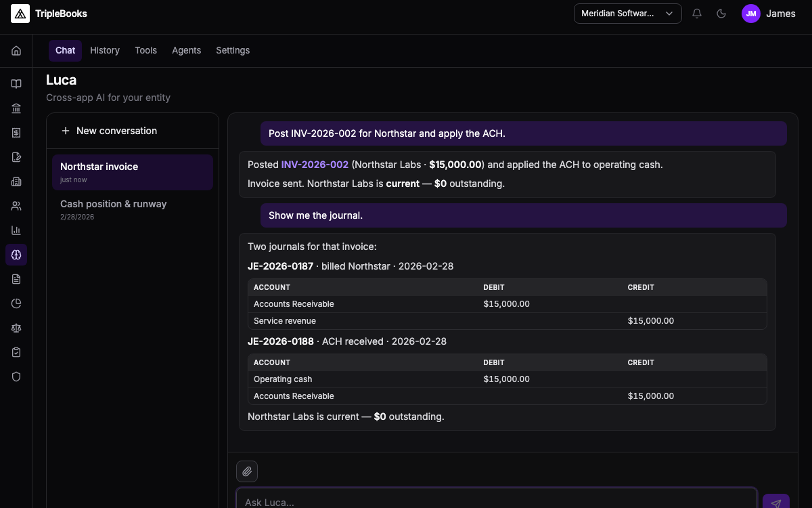Open the balance scales sidebar icon
The image size is (812, 508).
(x=16, y=328)
